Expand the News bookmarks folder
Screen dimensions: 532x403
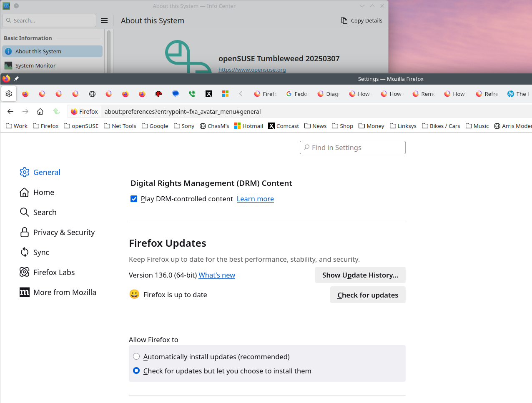tap(316, 126)
